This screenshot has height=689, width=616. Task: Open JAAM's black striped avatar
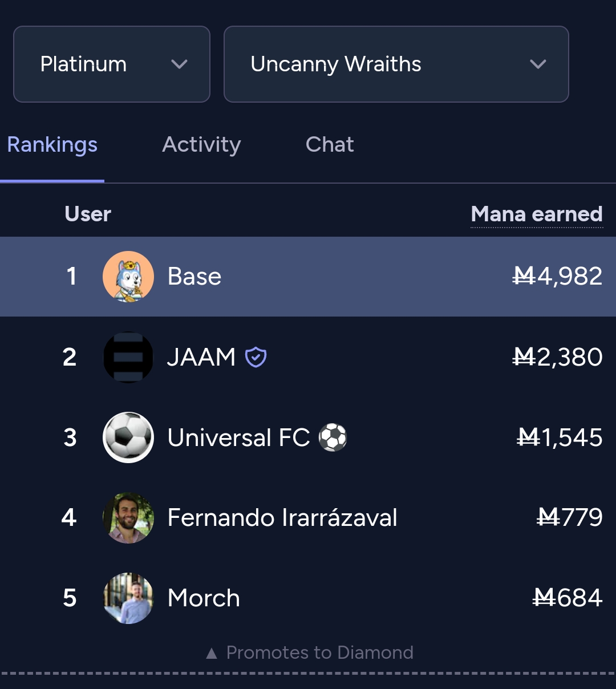[x=128, y=357]
